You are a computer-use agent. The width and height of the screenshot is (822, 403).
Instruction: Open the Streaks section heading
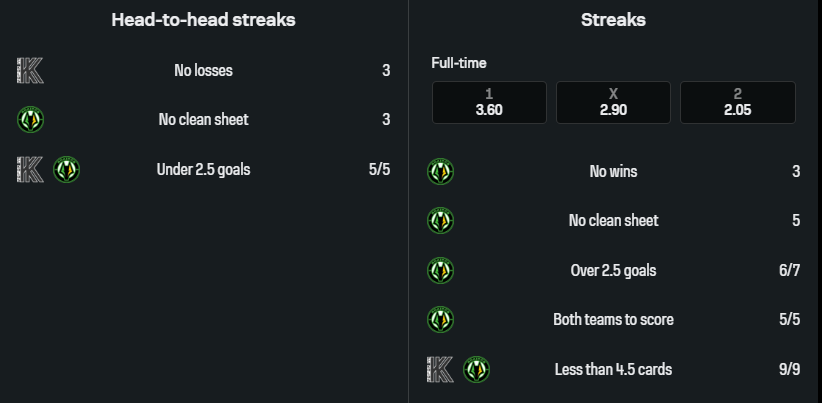tap(613, 19)
